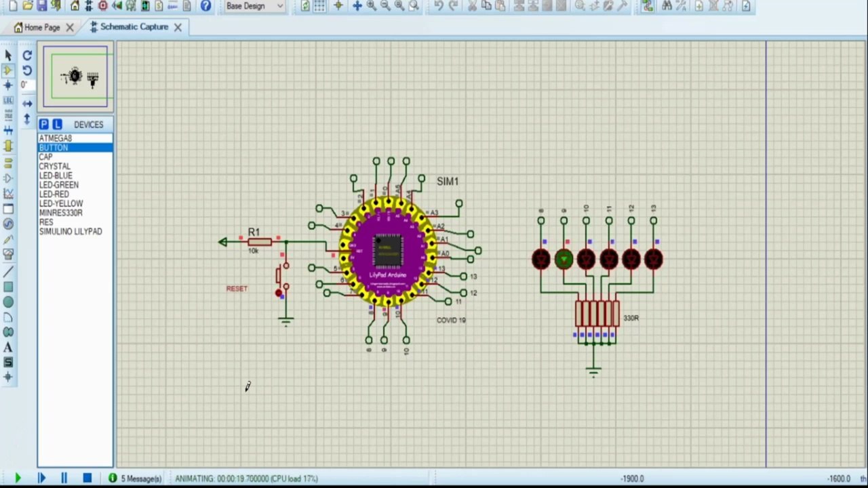Zoom in with the plus magnifier

[x=372, y=5]
